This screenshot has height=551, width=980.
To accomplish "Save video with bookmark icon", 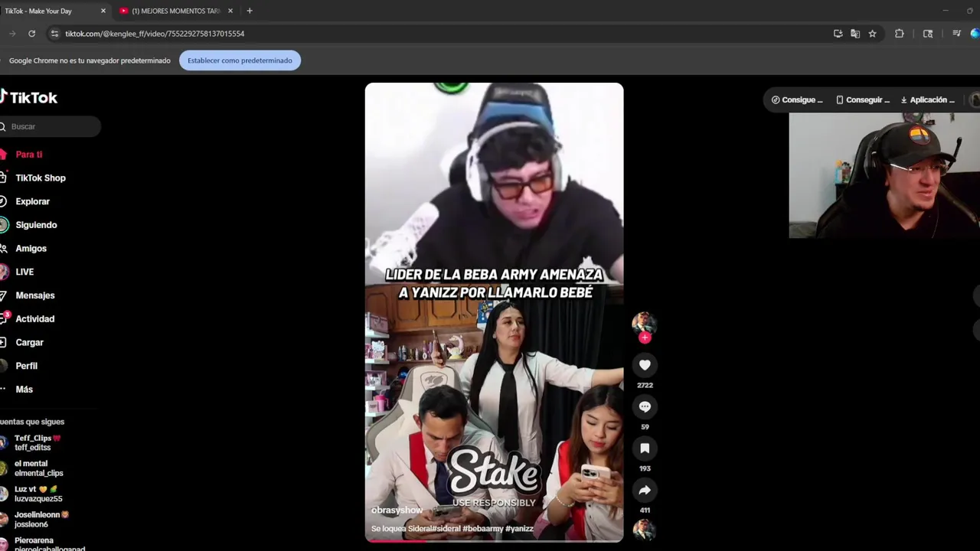I will (x=645, y=448).
